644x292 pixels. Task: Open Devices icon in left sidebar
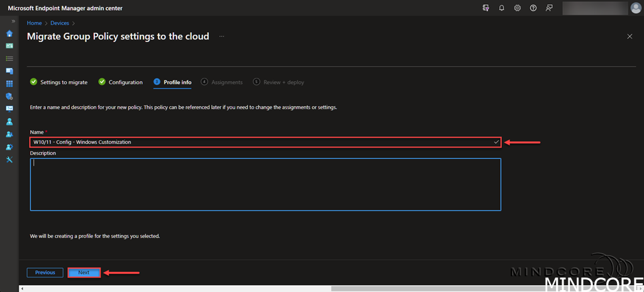click(9, 71)
